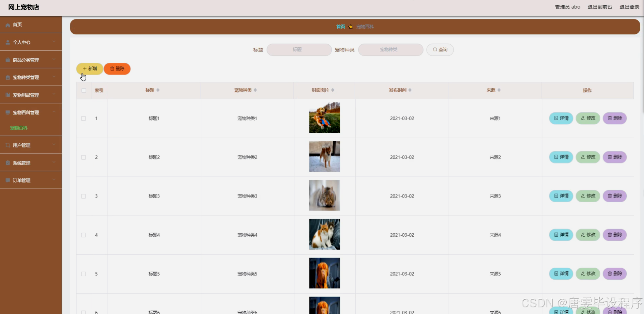The height and width of the screenshot is (314, 644).
Task: Collapse the 宠物百科管理 menu chevron
Action: point(54,112)
